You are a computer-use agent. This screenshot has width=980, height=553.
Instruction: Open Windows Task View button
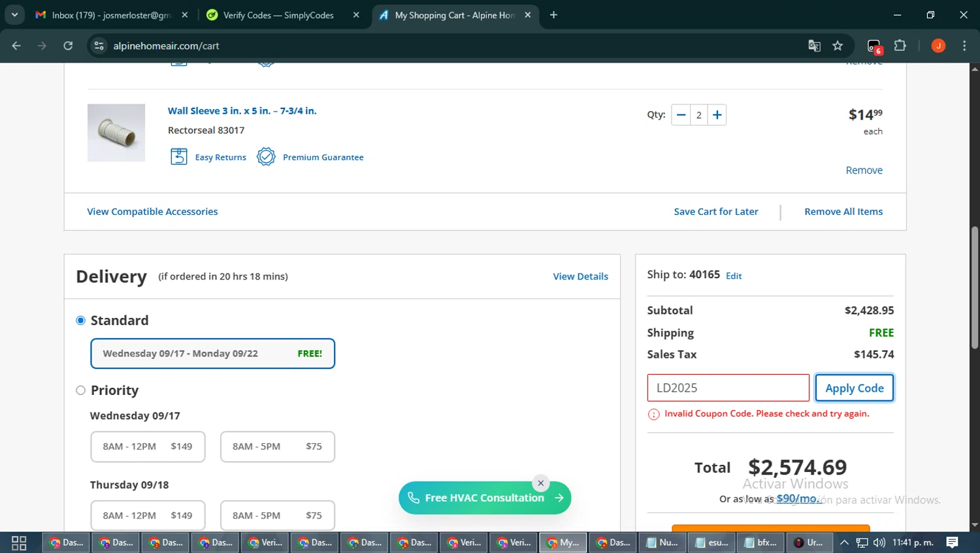pos(19,543)
